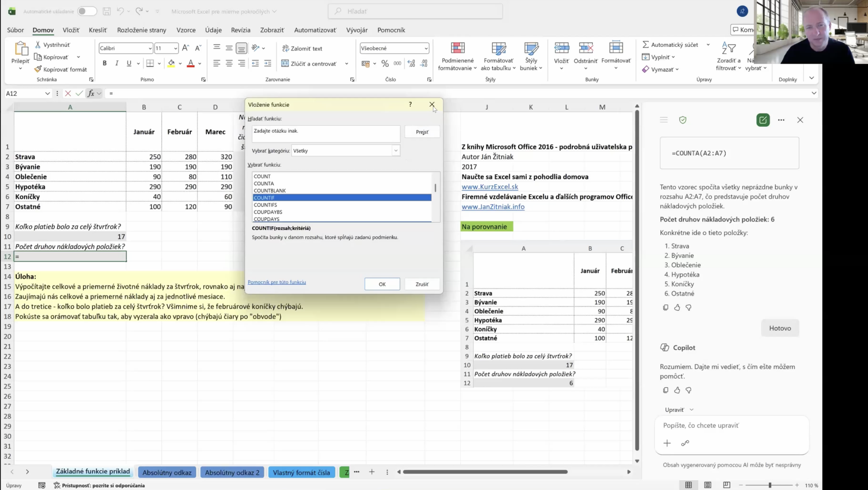
Task: Click the Hľadať funkciu search field
Action: pos(326,134)
